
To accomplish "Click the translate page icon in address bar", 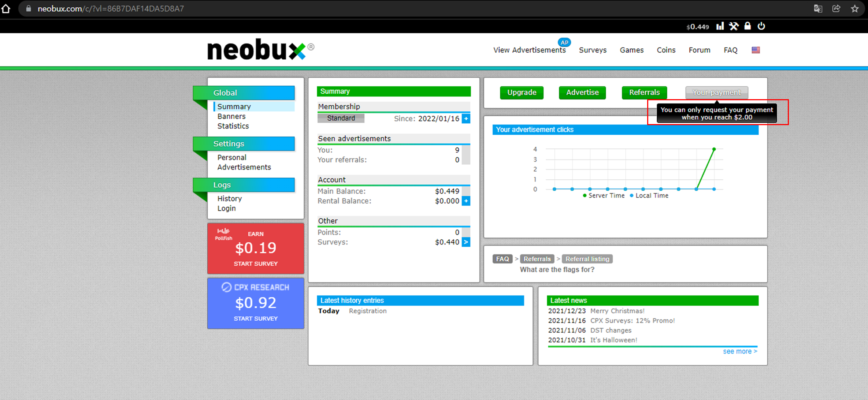I will (x=818, y=8).
